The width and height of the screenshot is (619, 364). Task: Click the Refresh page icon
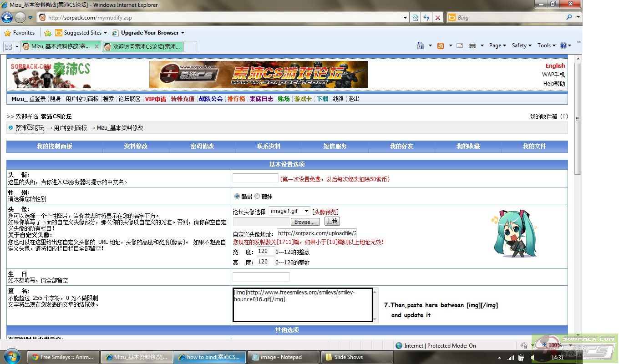(x=426, y=18)
